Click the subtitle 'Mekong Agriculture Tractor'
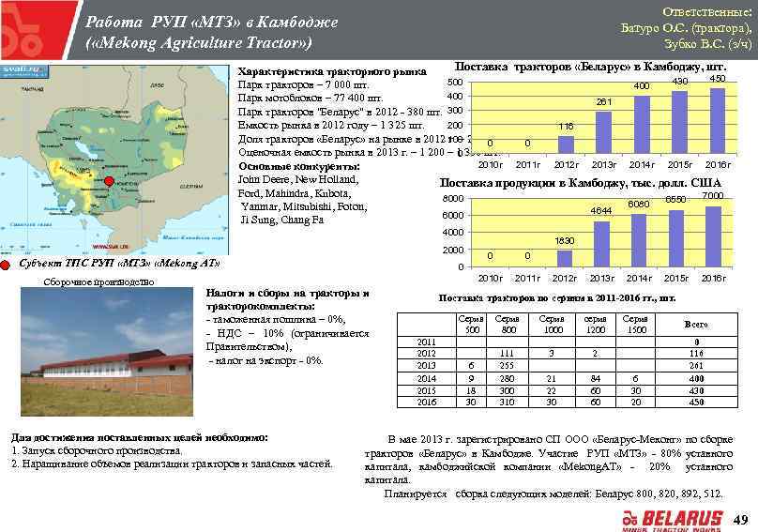The width and height of the screenshot is (758, 532). (x=199, y=43)
